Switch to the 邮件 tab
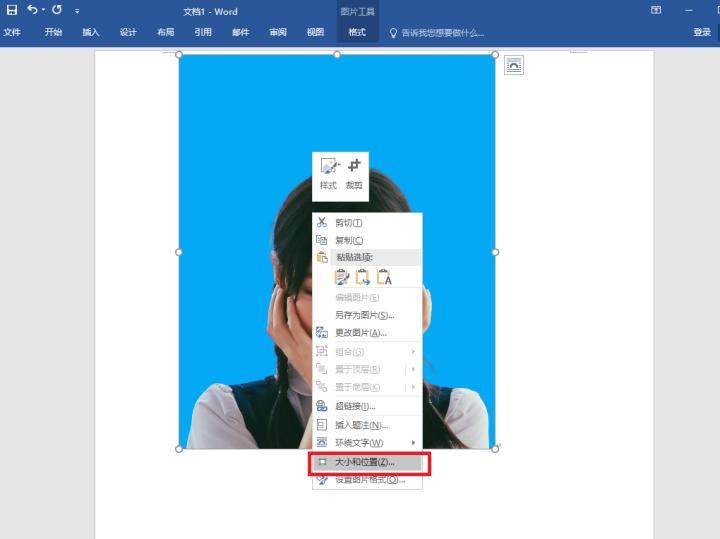 coord(241,32)
